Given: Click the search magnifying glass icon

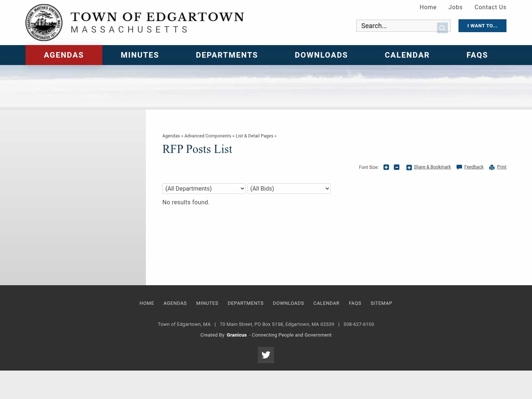Looking at the screenshot, I should 442,27.
